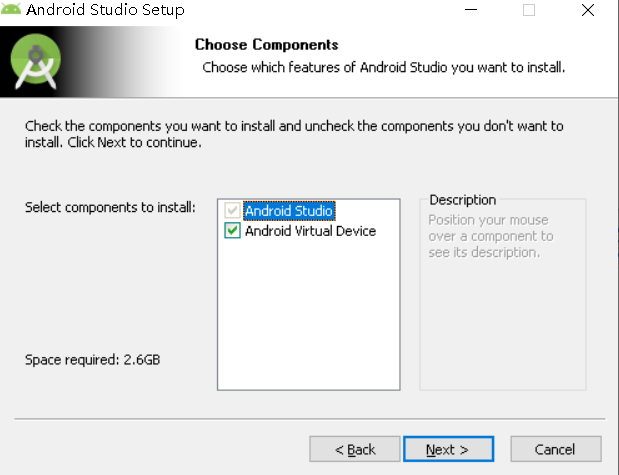Select the Android Virtual Device component label

tap(310, 231)
